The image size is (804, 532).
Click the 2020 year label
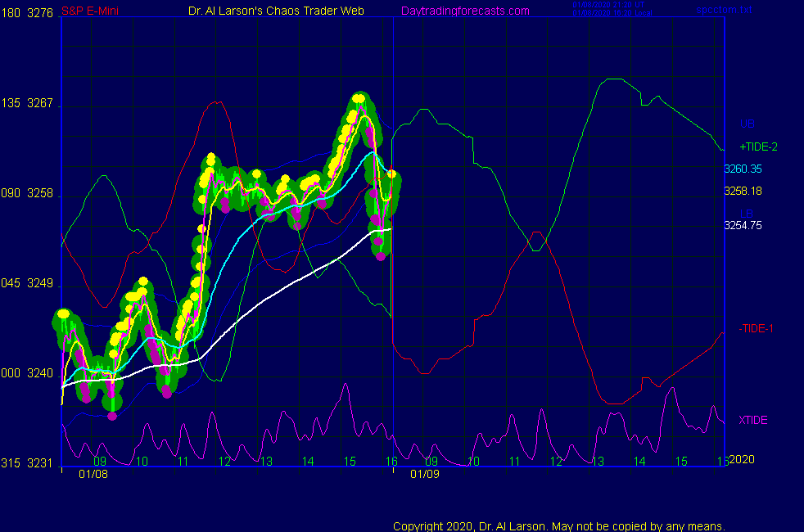[x=742, y=459]
